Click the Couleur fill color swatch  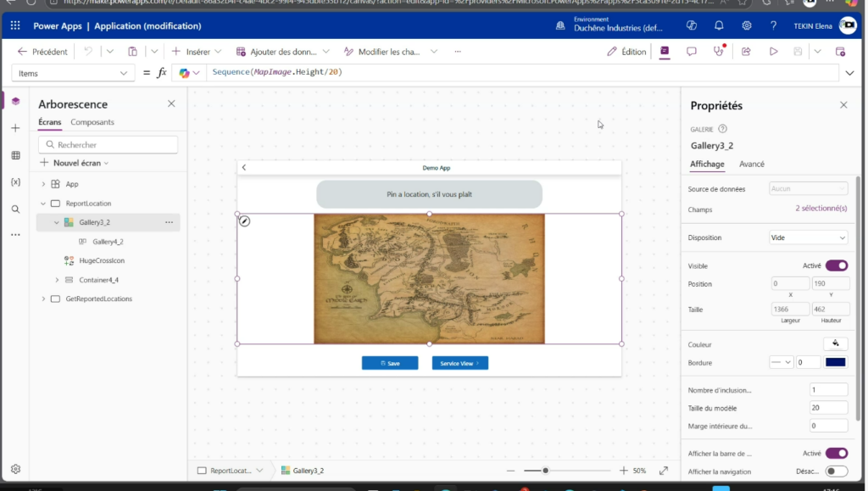835,343
